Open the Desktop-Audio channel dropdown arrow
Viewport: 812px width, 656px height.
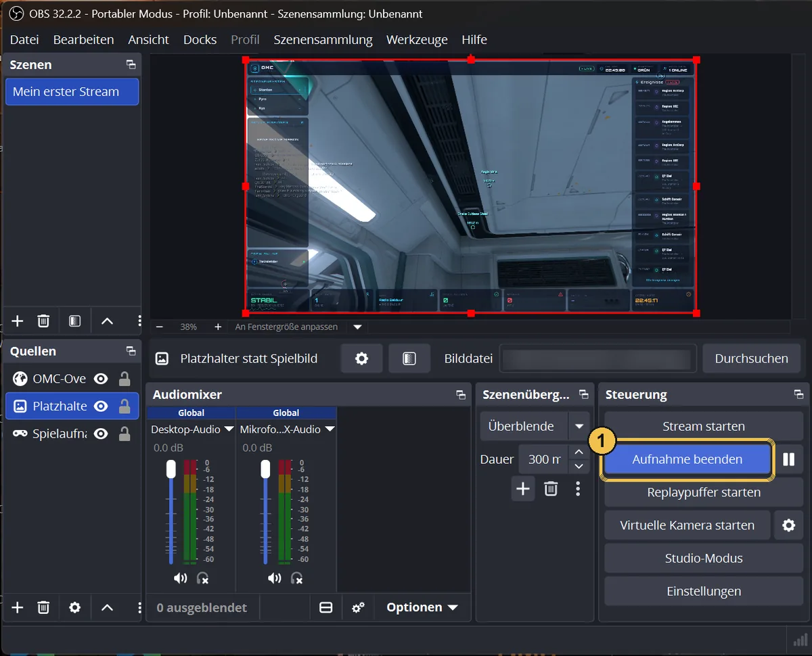click(229, 429)
